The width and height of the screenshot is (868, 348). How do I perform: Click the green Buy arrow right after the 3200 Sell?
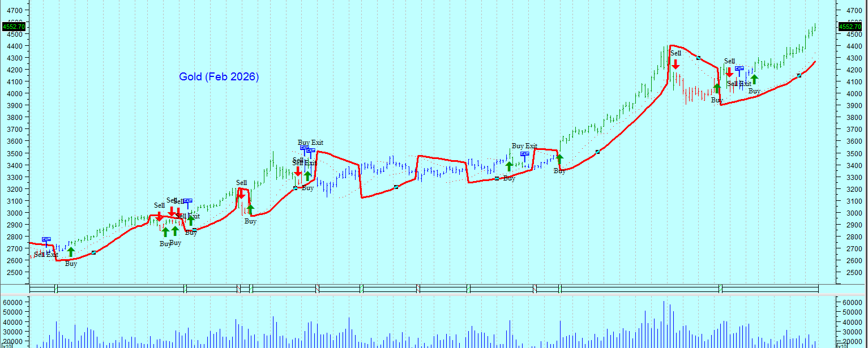pyautogui.click(x=250, y=209)
